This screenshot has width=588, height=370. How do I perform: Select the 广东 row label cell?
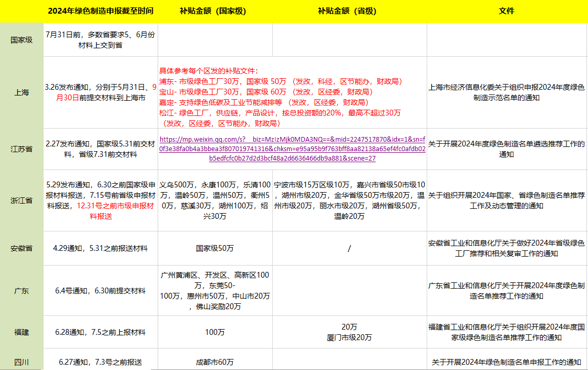pos(22,291)
